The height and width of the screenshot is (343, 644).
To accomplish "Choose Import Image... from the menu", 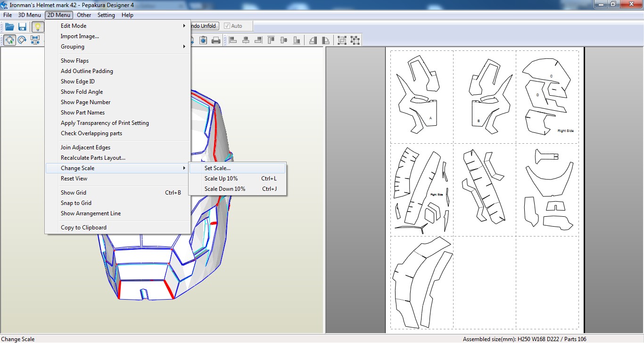I will click(118, 36).
